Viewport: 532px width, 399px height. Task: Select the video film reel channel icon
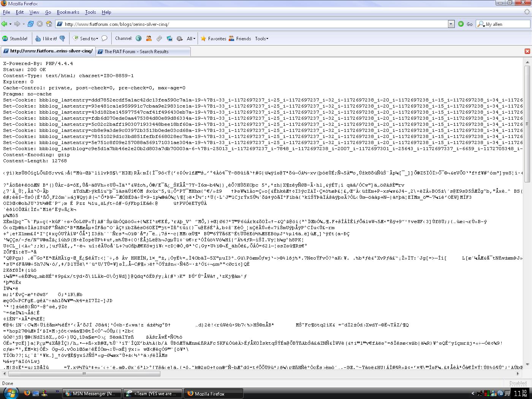[x=180, y=38]
